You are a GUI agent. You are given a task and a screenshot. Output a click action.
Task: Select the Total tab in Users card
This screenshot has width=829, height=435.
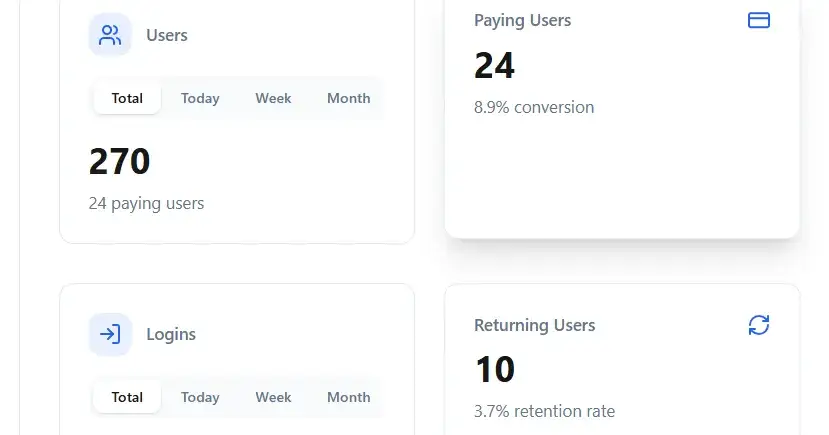pyautogui.click(x=127, y=98)
